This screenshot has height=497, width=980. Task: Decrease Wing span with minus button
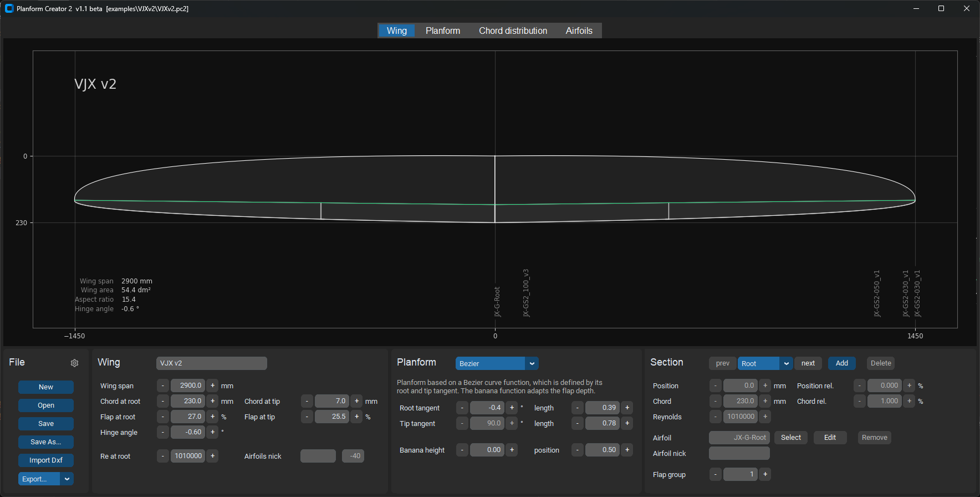tap(163, 386)
